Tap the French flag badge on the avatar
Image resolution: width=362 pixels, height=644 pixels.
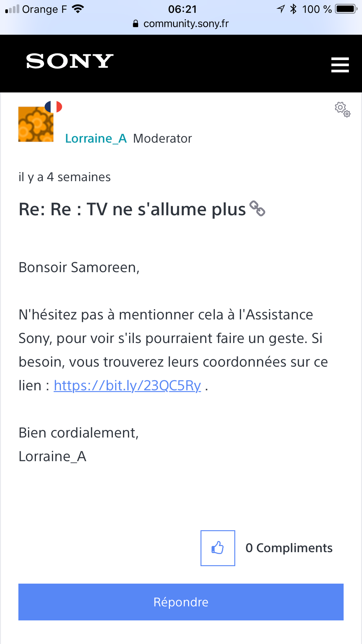53,107
